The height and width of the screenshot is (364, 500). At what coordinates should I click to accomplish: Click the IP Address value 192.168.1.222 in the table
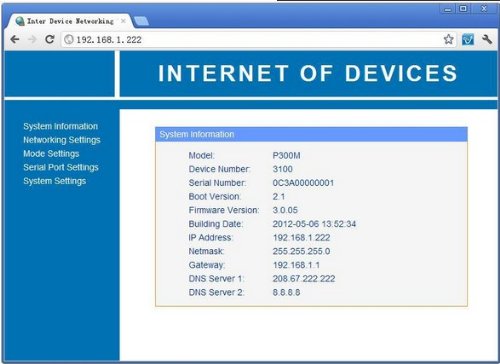pos(301,238)
